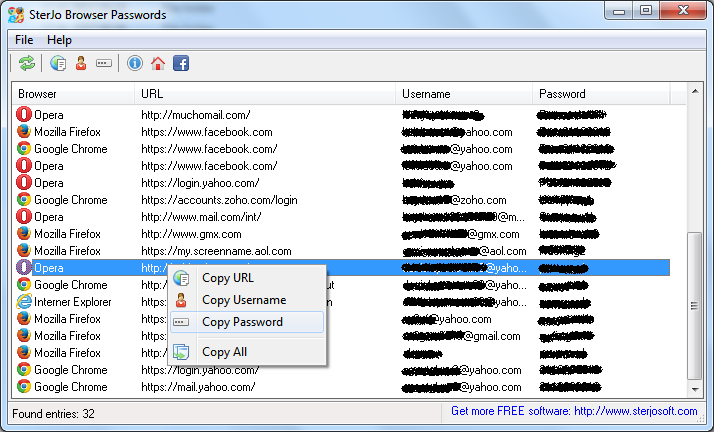Click the green Refresh toolbar icon
Image resolution: width=714 pixels, height=432 pixels.
tap(27, 63)
